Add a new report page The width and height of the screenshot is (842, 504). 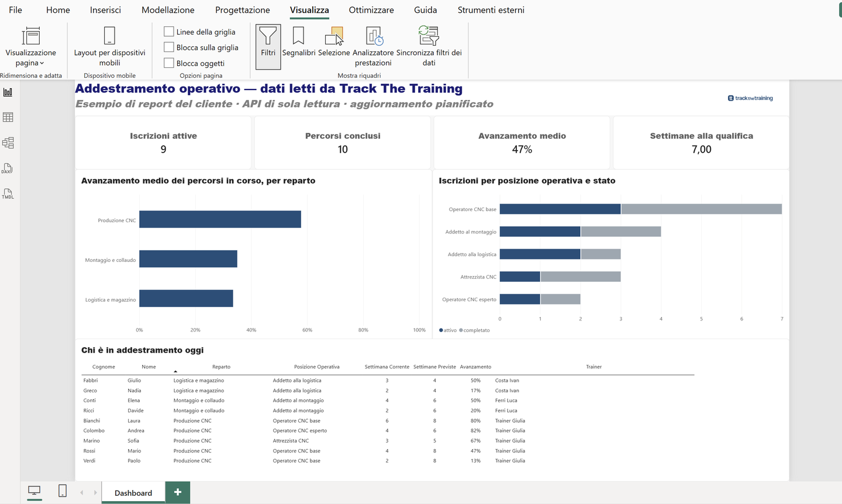click(x=178, y=492)
